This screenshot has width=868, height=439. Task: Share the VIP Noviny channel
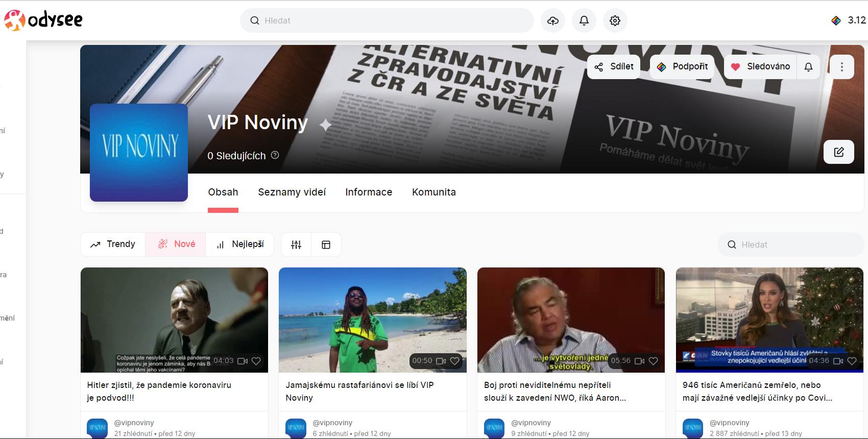tap(614, 67)
